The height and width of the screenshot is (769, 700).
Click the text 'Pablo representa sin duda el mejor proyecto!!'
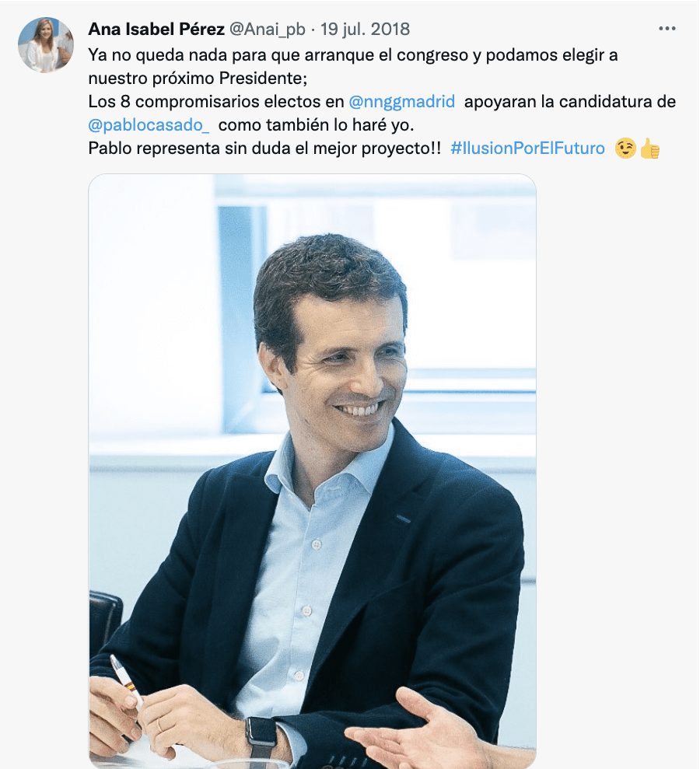(x=264, y=148)
